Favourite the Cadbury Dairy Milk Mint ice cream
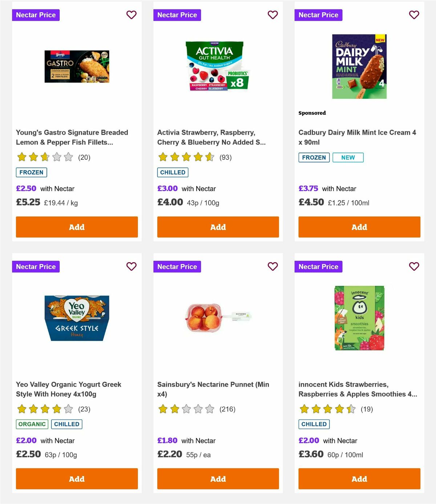436x504 pixels. 414,15
